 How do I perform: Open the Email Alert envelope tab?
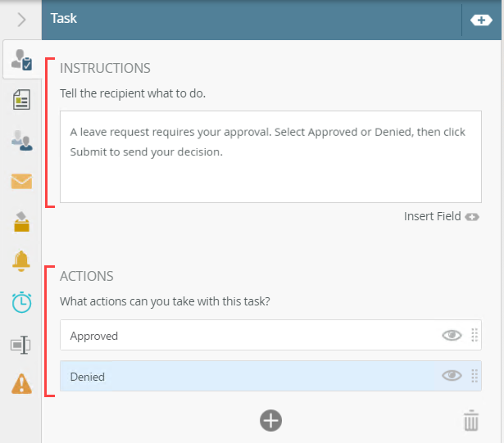point(21,182)
